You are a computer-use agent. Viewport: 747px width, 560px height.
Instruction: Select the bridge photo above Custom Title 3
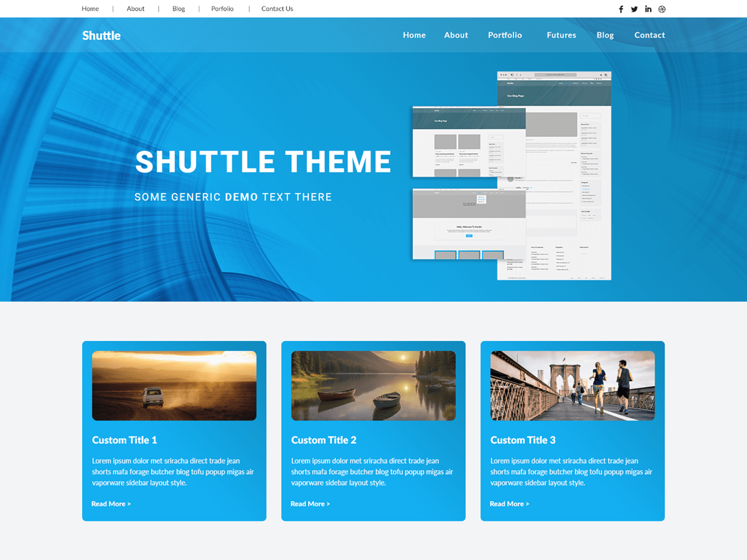pos(572,385)
